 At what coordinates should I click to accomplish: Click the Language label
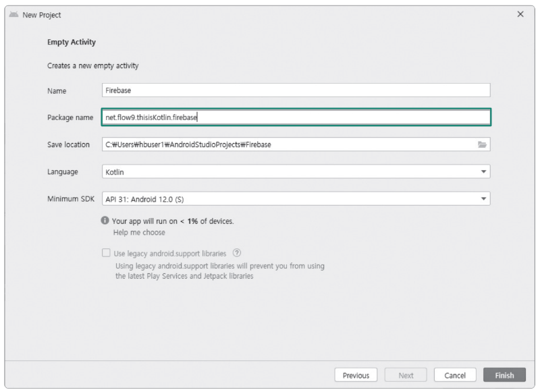[63, 172]
